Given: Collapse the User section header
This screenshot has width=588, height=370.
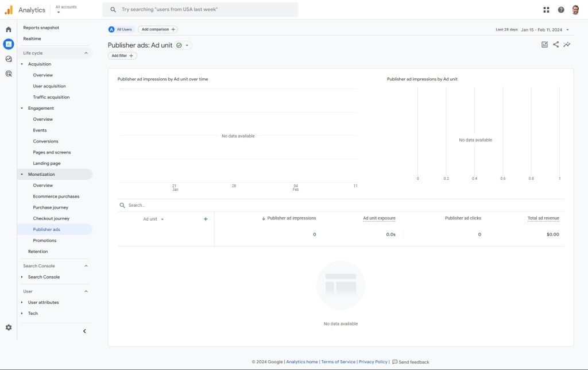Looking at the screenshot, I should (x=86, y=291).
